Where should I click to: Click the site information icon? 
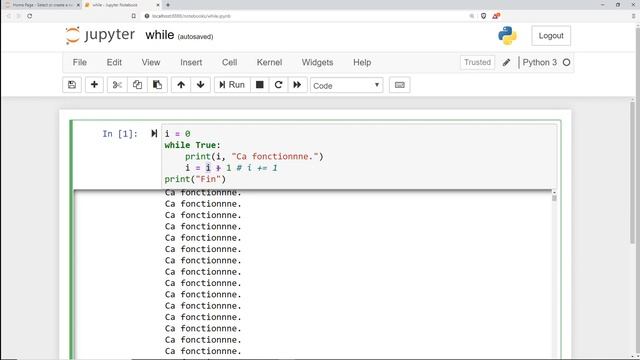tap(147, 16)
